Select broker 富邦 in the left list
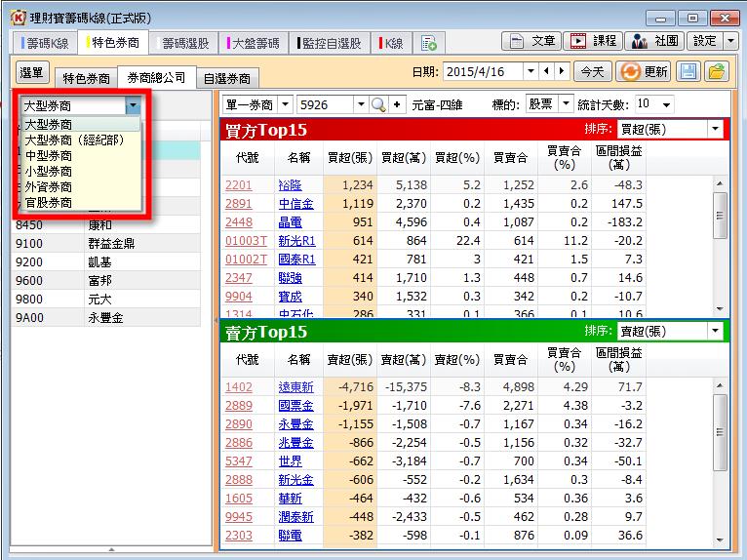Image resolution: width=747 pixels, height=560 pixels. 102,281
